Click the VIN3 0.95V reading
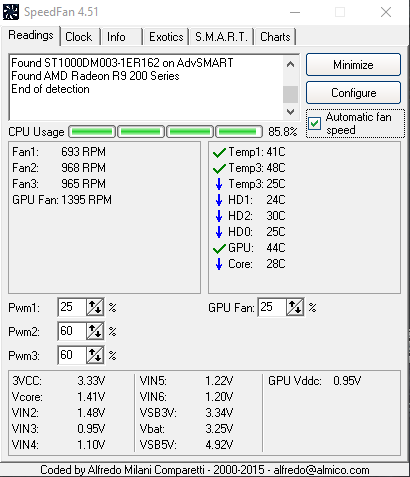 58,429
